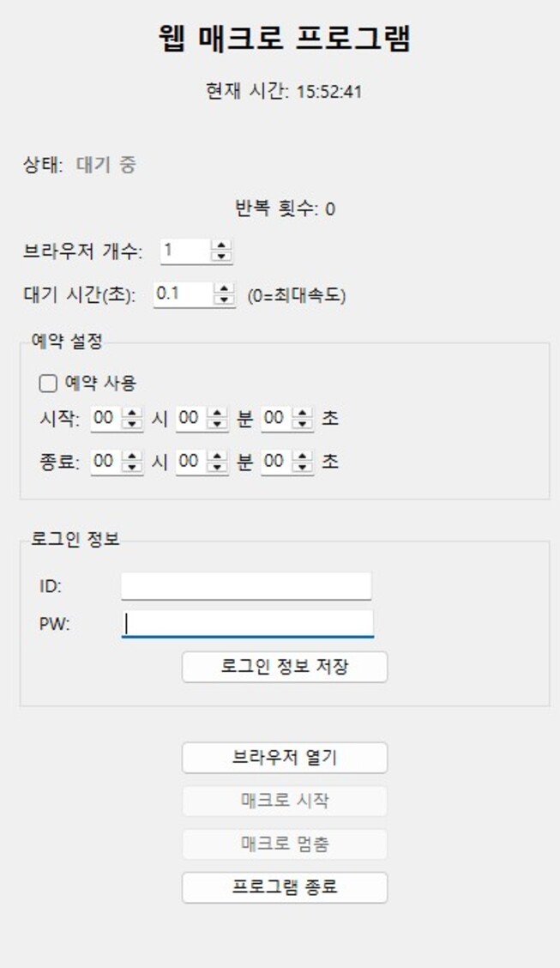Click into the 대기 시간(초) value field
The image size is (560, 968).
(183, 294)
